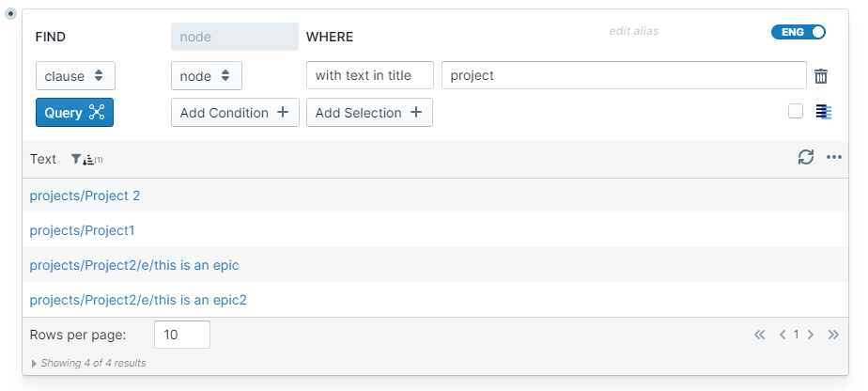Click the Query button
This screenshot has height=391, width=868.
point(74,113)
